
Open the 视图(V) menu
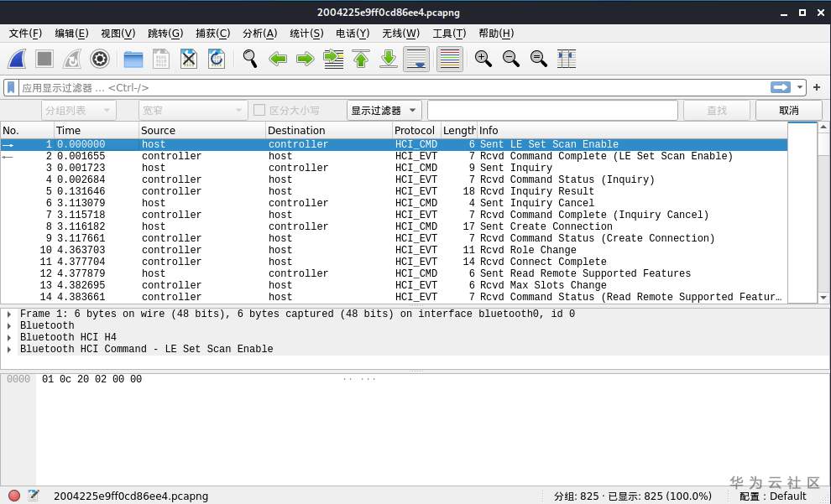118,34
